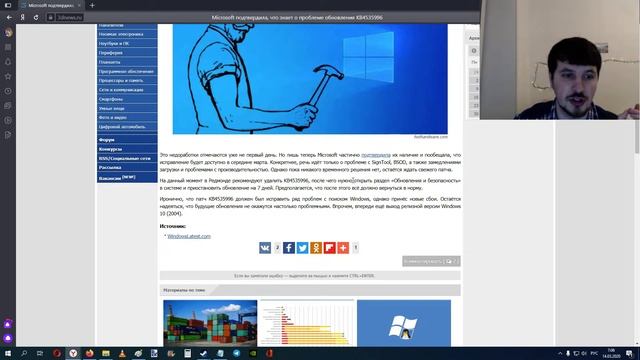The image size is (640, 360).
Task: Open the 'Программное обеспечение' category
Action: click(127, 71)
